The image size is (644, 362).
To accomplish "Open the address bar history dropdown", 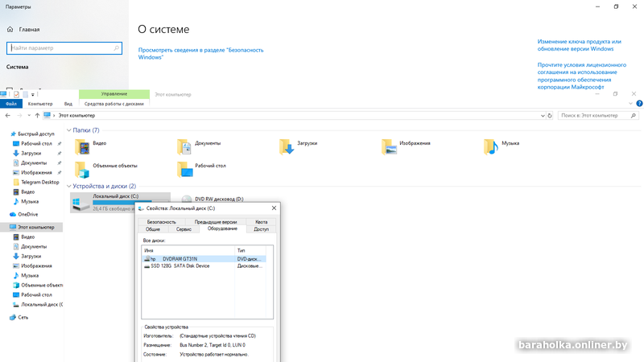I will (x=543, y=116).
